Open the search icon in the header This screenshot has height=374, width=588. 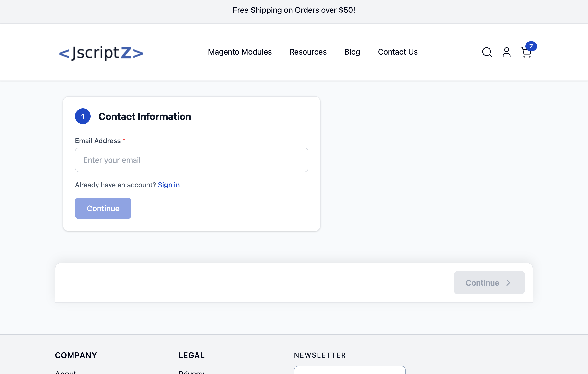pyautogui.click(x=487, y=52)
